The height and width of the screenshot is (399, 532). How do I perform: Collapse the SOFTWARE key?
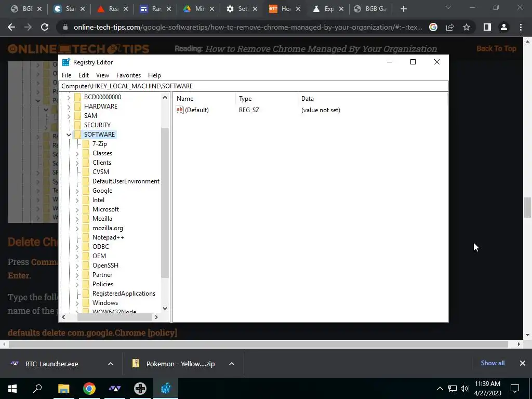point(69,135)
